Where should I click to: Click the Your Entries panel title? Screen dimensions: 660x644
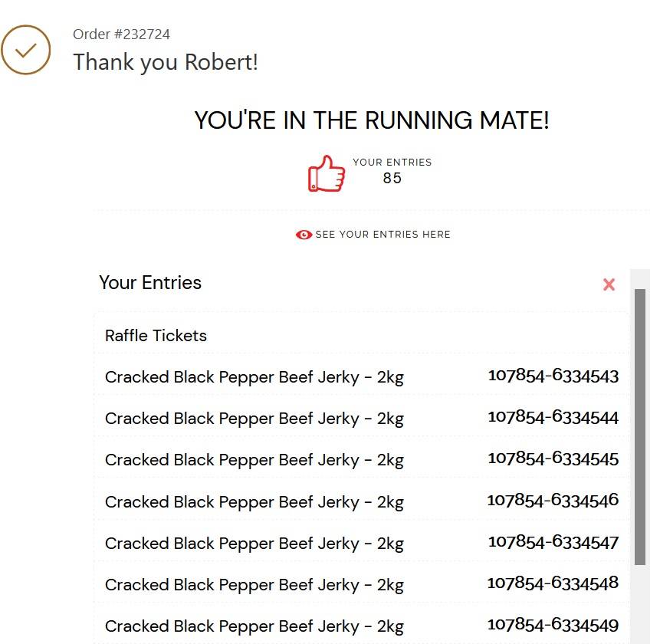pos(150,283)
